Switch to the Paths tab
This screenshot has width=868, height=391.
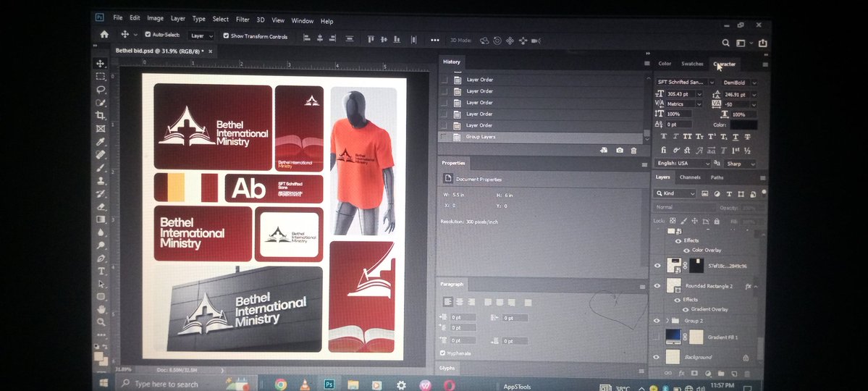pyautogui.click(x=717, y=178)
